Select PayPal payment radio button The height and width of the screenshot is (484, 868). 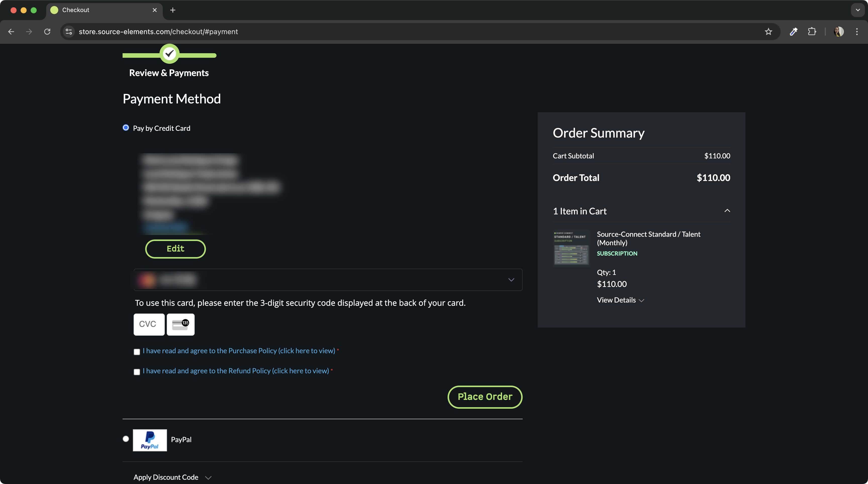pyautogui.click(x=126, y=439)
